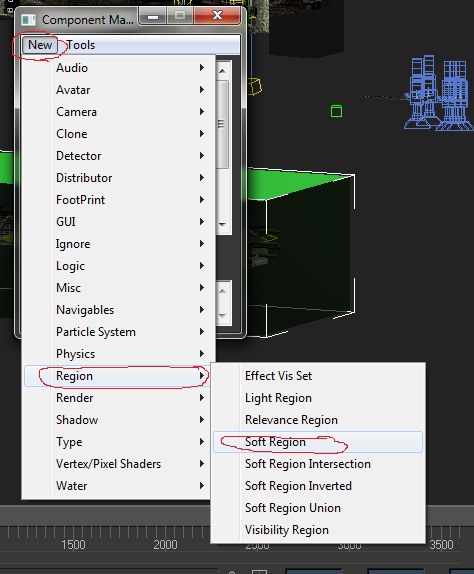Viewport: 474px width, 574px height.
Task: Click the lower list scroll-down arrow
Action: [x=222, y=315]
